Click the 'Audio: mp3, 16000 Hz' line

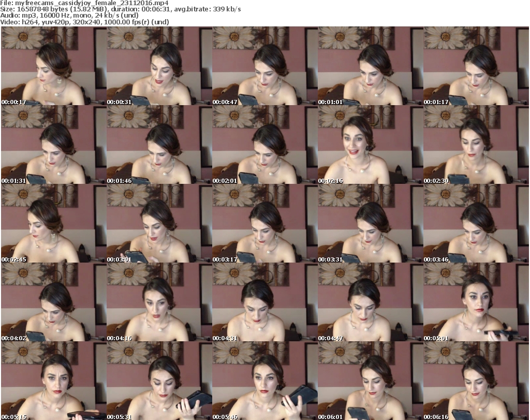tap(69, 16)
